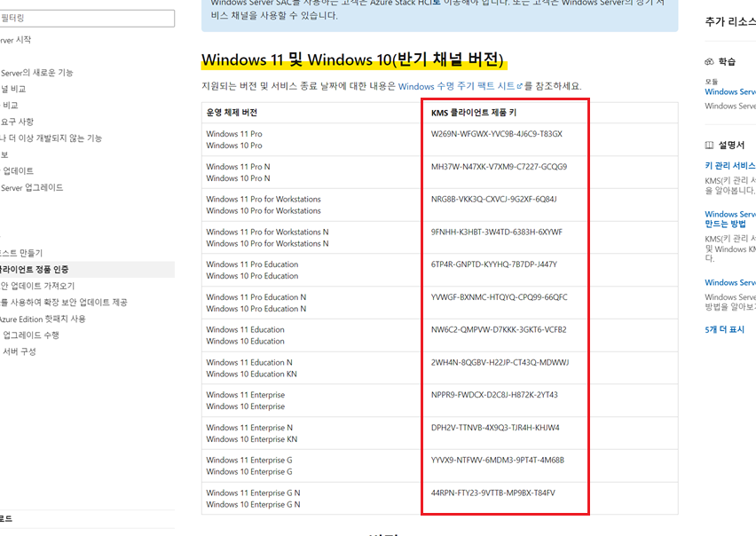Click the key starting with NRG8B

[x=493, y=199]
